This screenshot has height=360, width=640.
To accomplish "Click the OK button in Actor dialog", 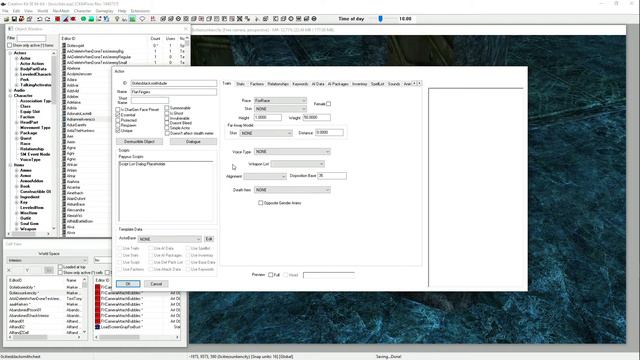I will tap(128, 284).
